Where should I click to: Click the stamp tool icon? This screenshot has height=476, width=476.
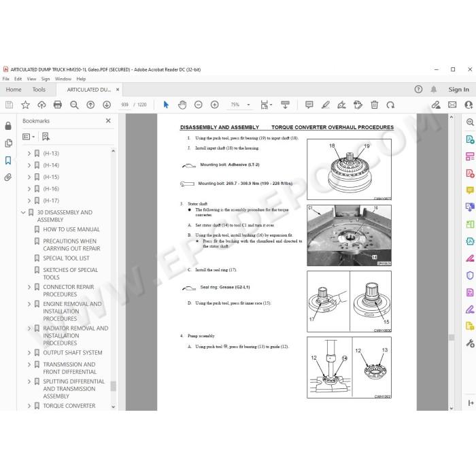point(358,105)
